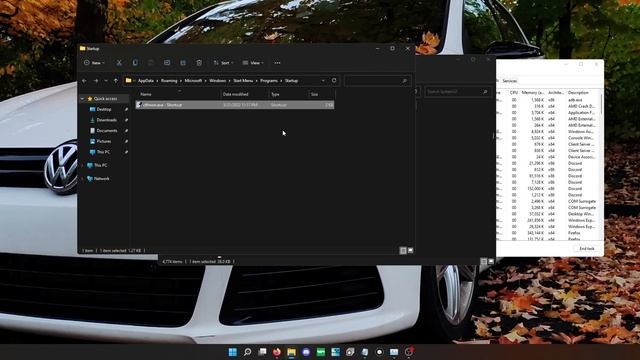Open Downloads in Quick access
This screenshot has height=360, width=640.
coord(107,120)
